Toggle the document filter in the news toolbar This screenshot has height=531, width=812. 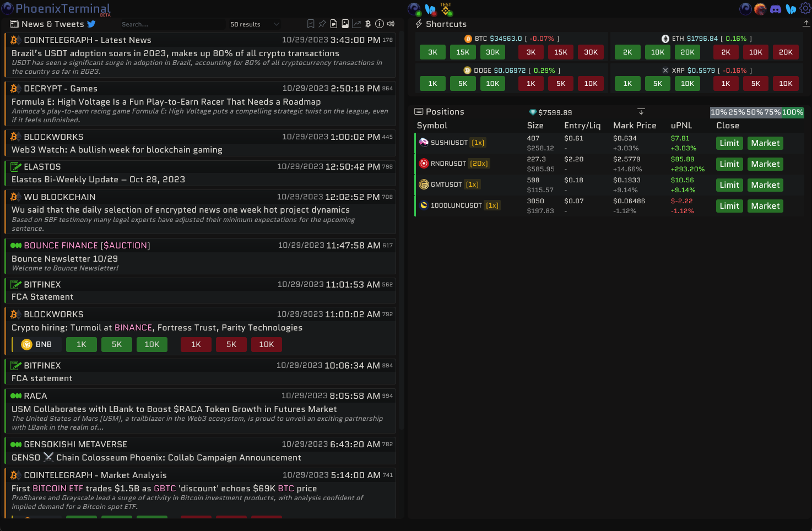334,24
